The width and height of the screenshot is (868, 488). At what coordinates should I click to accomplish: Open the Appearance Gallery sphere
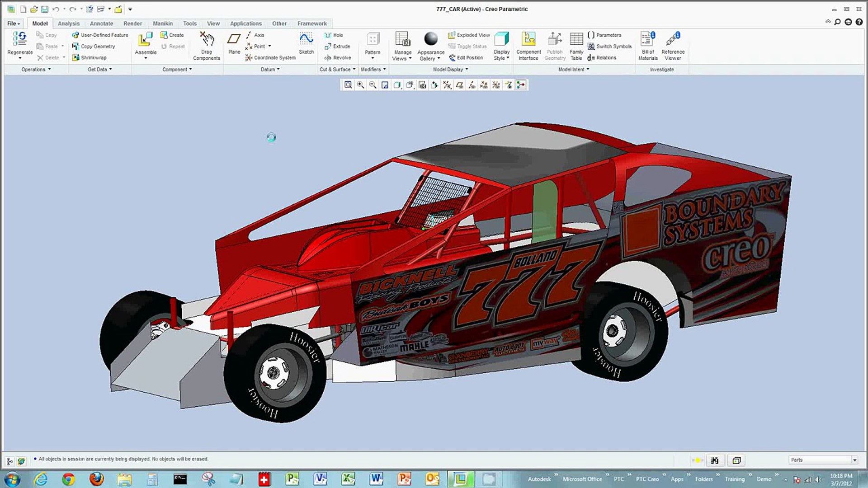[431, 38]
